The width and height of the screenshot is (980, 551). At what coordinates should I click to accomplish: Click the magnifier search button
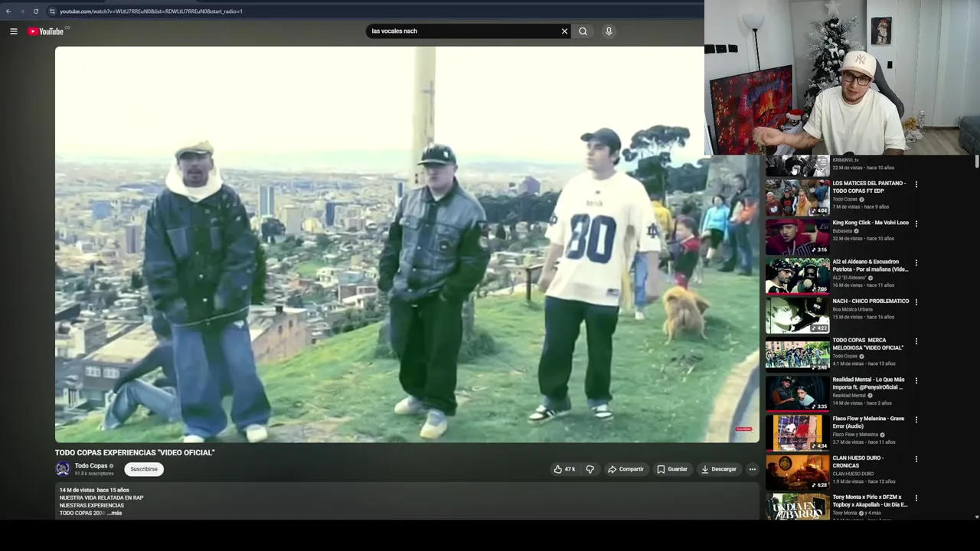[583, 31]
